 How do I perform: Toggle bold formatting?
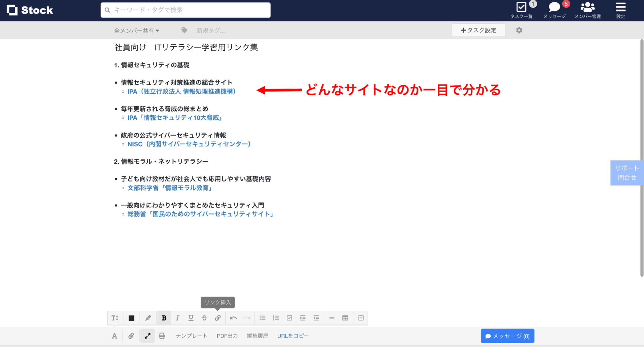coord(164,318)
